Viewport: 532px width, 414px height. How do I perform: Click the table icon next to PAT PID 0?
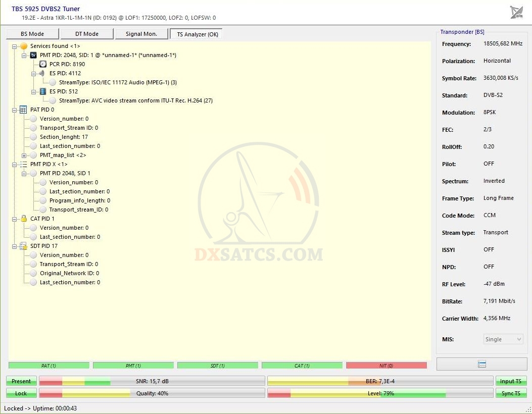tap(23, 110)
